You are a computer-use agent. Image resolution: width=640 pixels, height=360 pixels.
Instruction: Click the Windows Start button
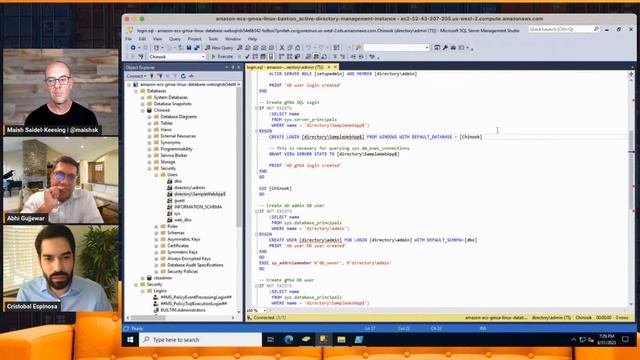[130, 340]
